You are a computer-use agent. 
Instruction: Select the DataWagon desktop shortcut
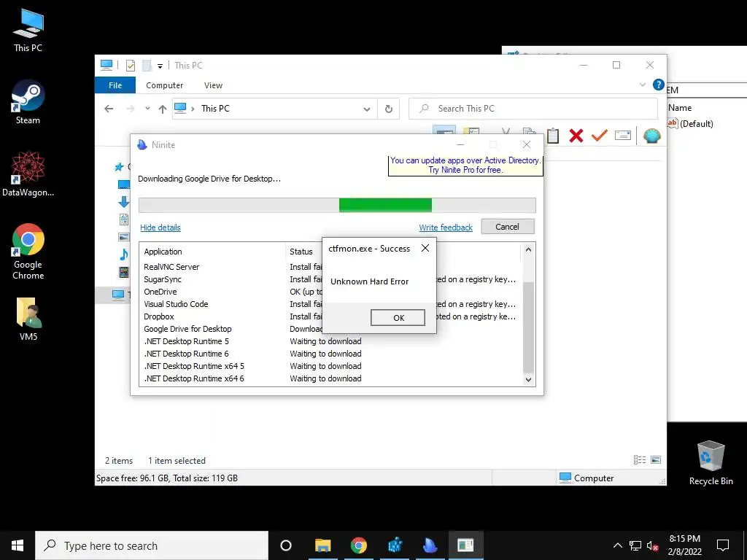coord(28,174)
